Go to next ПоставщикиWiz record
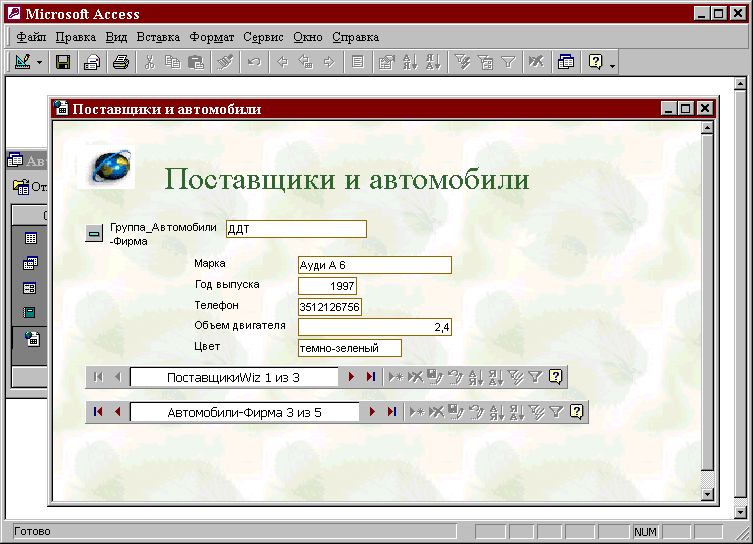This screenshot has width=753, height=544. (x=351, y=377)
